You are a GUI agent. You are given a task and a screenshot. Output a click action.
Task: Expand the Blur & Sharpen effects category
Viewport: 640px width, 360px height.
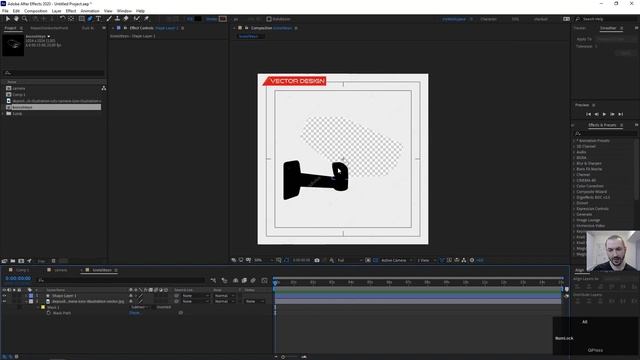[x=574, y=163]
